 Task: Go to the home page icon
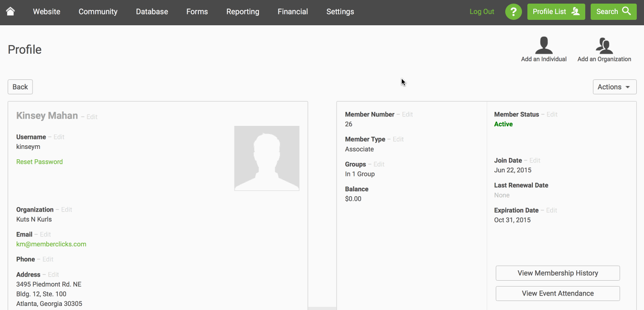pyautogui.click(x=10, y=11)
